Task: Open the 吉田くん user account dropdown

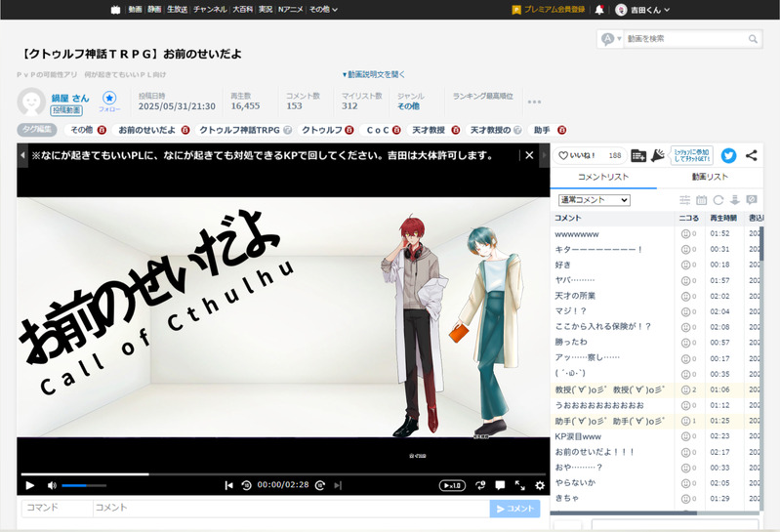Action: click(x=642, y=10)
